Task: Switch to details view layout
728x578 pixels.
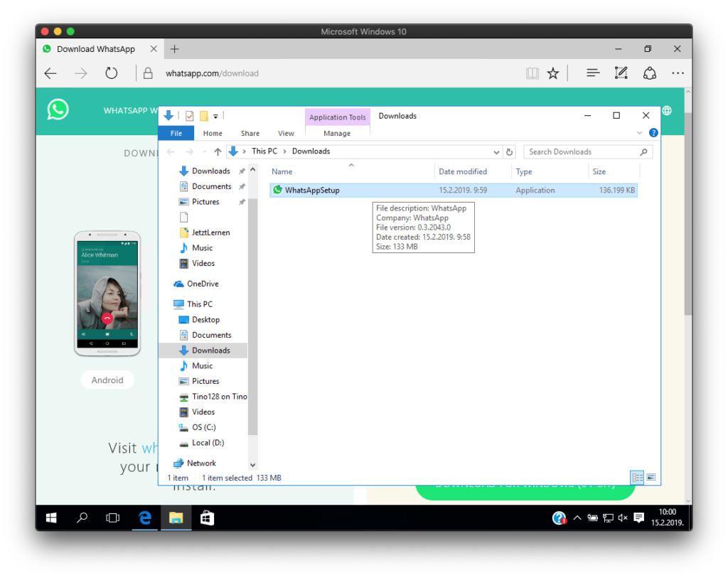Action: [x=637, y=478]
